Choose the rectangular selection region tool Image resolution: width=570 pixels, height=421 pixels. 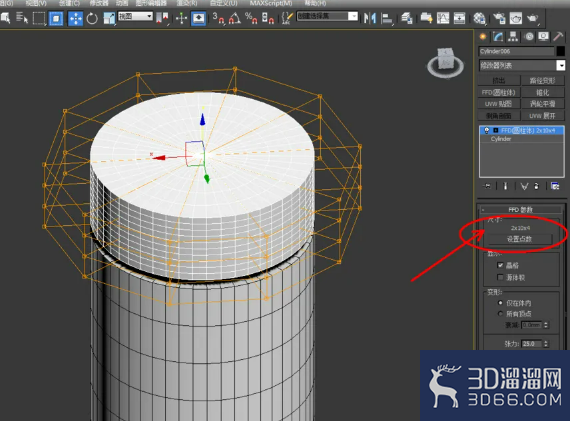pos(39,18)
